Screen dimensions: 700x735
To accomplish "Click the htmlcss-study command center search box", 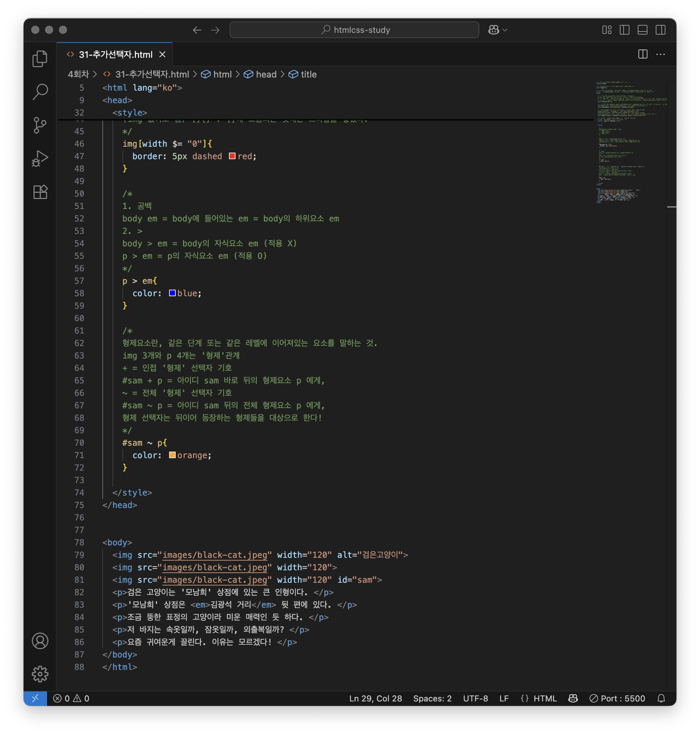I will [354, 30].
